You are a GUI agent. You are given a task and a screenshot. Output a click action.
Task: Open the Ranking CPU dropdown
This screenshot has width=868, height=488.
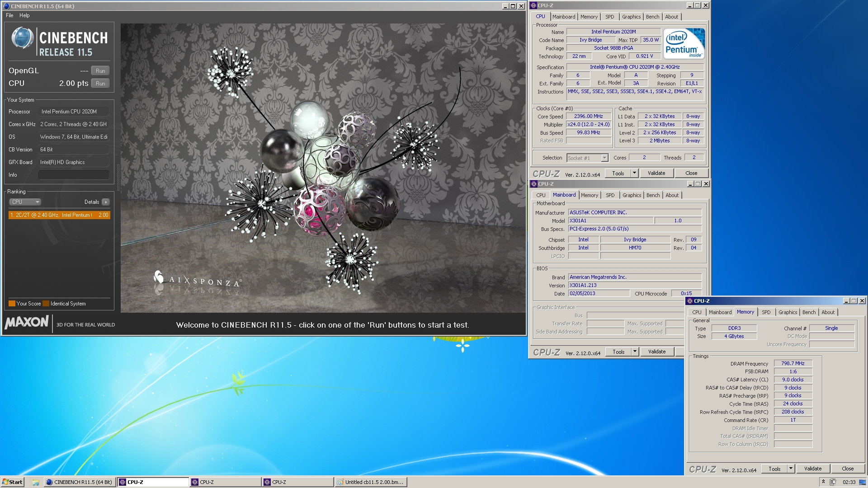(25, 202)
